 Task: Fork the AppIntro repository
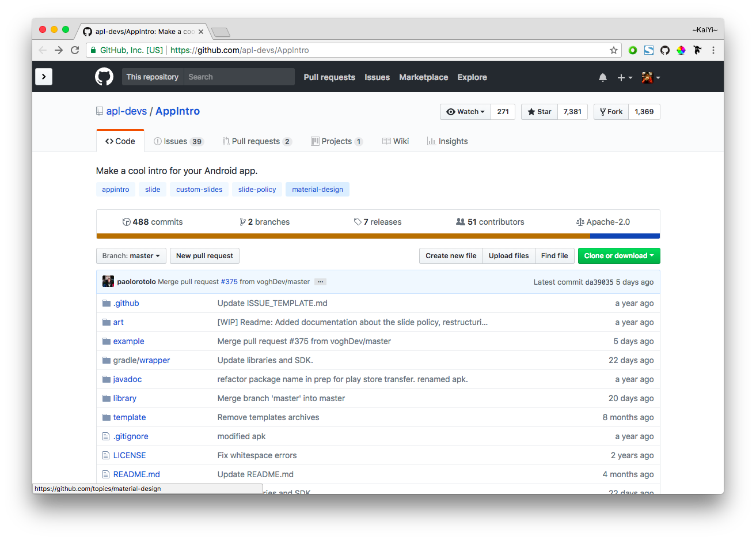point(611,112)
